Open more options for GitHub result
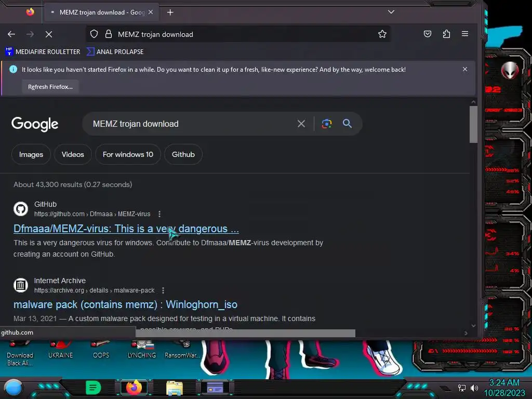 (x=159, y=214)
